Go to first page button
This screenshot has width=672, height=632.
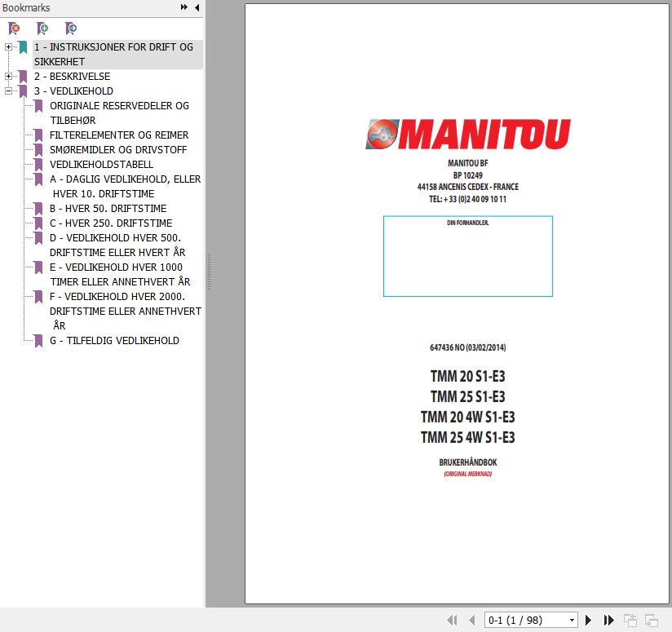point(452,620)
